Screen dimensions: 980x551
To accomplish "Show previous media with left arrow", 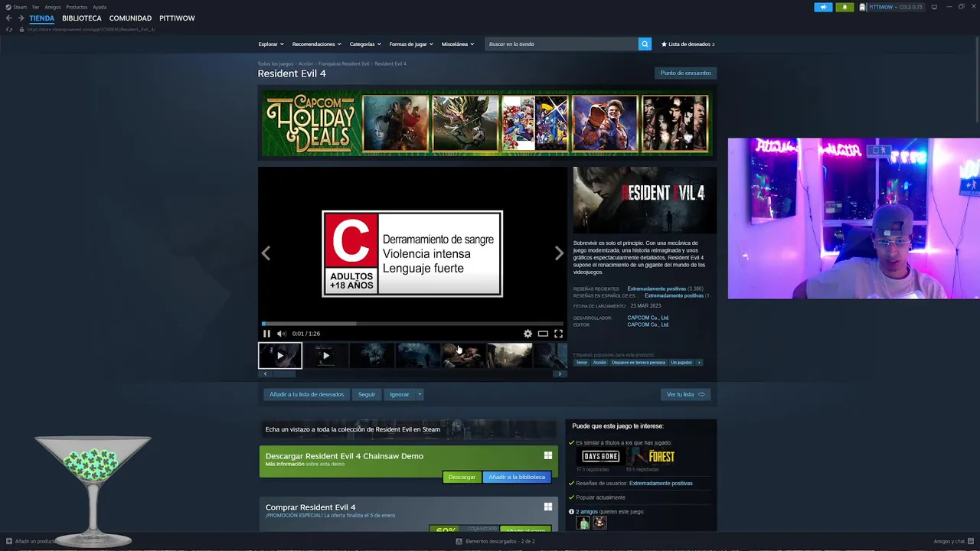I will tap(266, 253).
